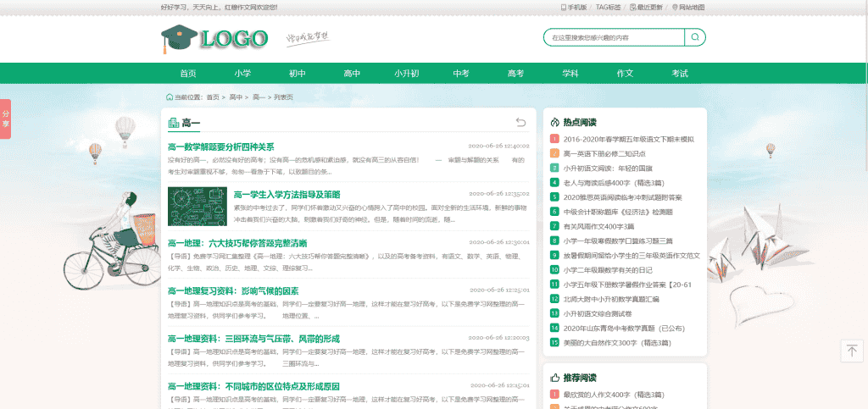Open the TAG标签 link
The height and width of the screenshot is (409, 868).
pyautogui.click(x=608, y=7)
